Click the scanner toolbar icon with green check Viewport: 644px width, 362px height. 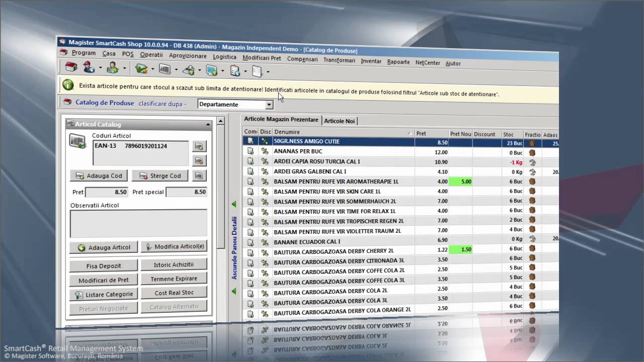point(189,70)
